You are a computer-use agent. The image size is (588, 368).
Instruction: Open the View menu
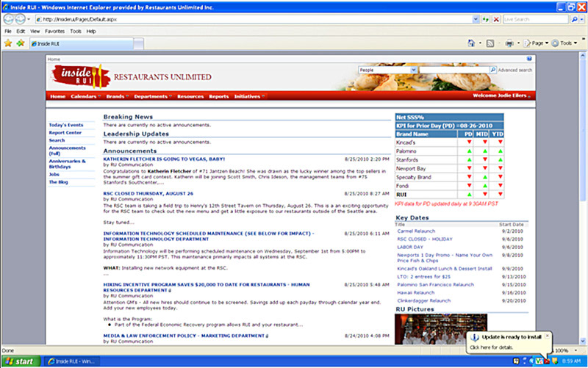click(35, 32)
